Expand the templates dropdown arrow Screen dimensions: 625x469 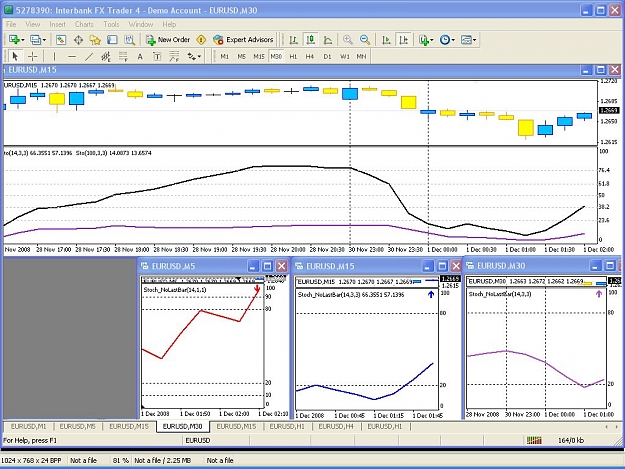click(475, 40)
